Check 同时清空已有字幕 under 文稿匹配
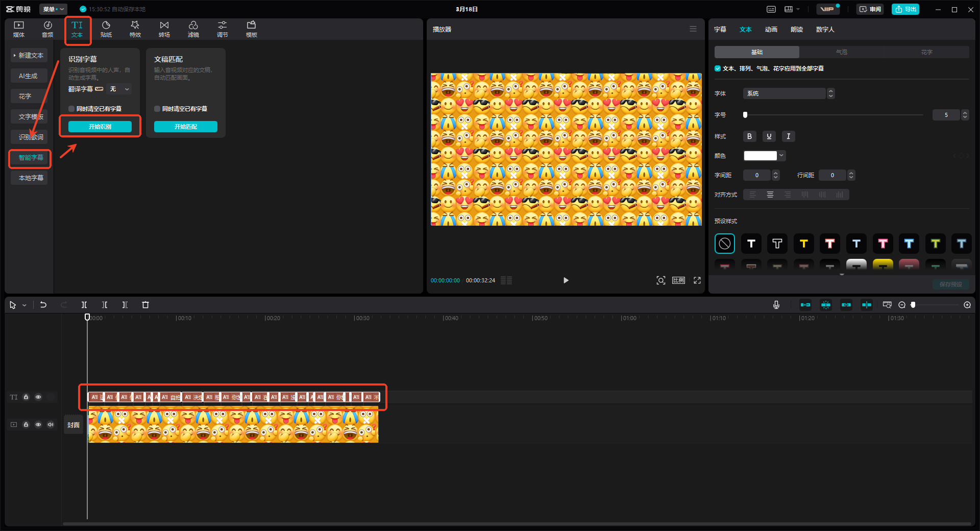 point(157,109)
